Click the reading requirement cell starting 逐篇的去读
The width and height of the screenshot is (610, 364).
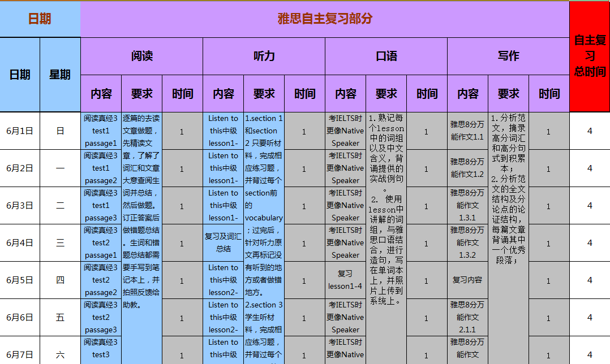coord(141,238)
